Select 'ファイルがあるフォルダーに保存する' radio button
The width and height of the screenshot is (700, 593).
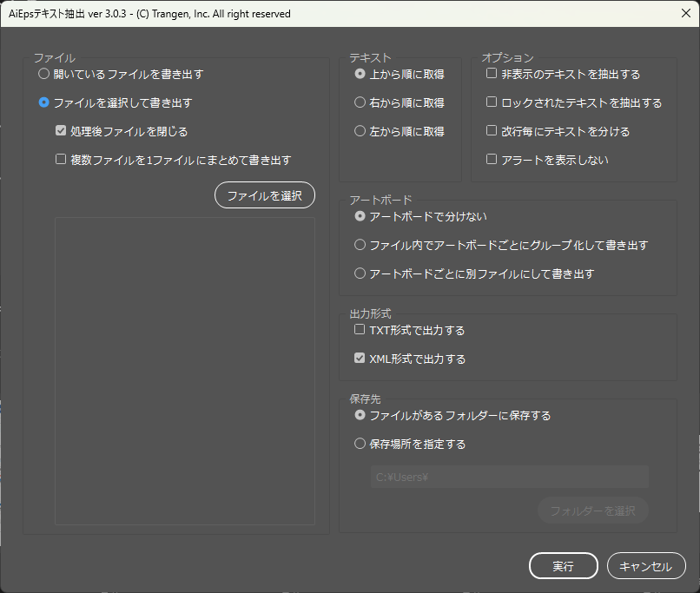[360, 415]
